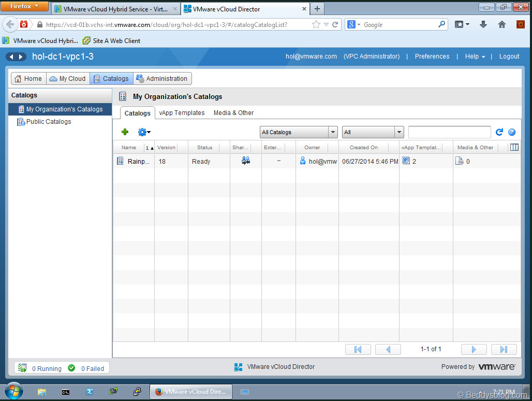
Task: Click the vCloud back navigation arrow
Action: click(x=11, y=56)
